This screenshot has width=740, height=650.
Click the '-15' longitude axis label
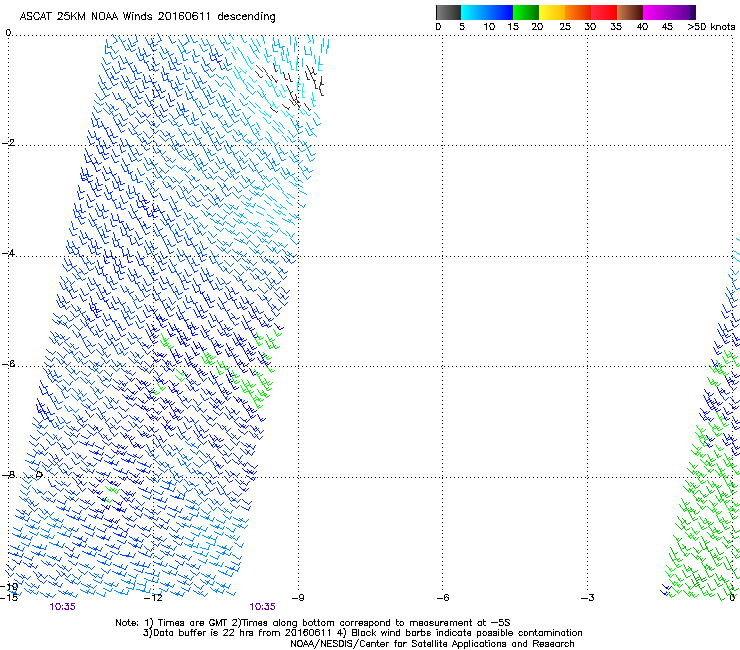click(x=9, y=598)
